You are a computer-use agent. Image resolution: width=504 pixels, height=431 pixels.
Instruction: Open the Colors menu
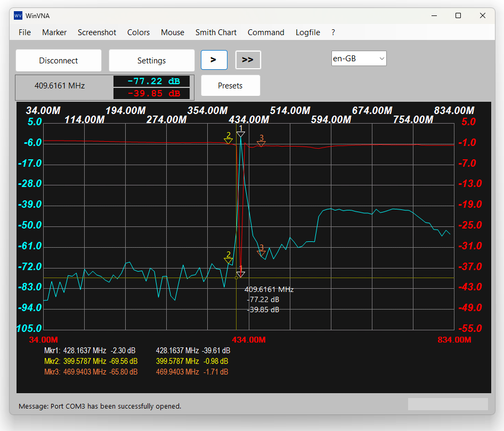[139, 32]
